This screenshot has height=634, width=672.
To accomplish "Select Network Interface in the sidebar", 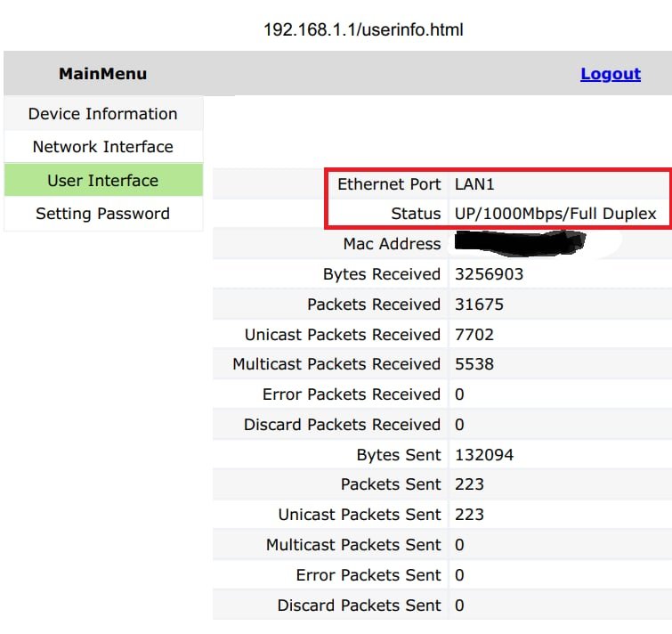I will tap(102, 147).
